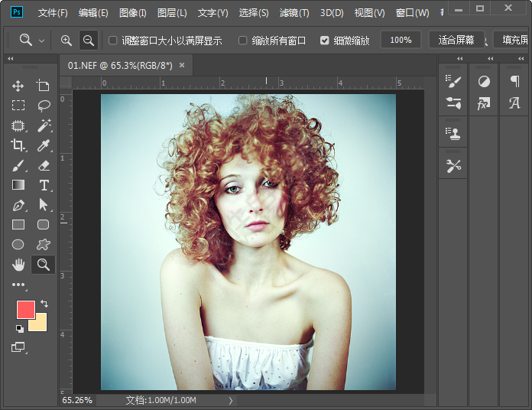Uncheck the scrubby zoom checkbox

click(x=325, y=41)
